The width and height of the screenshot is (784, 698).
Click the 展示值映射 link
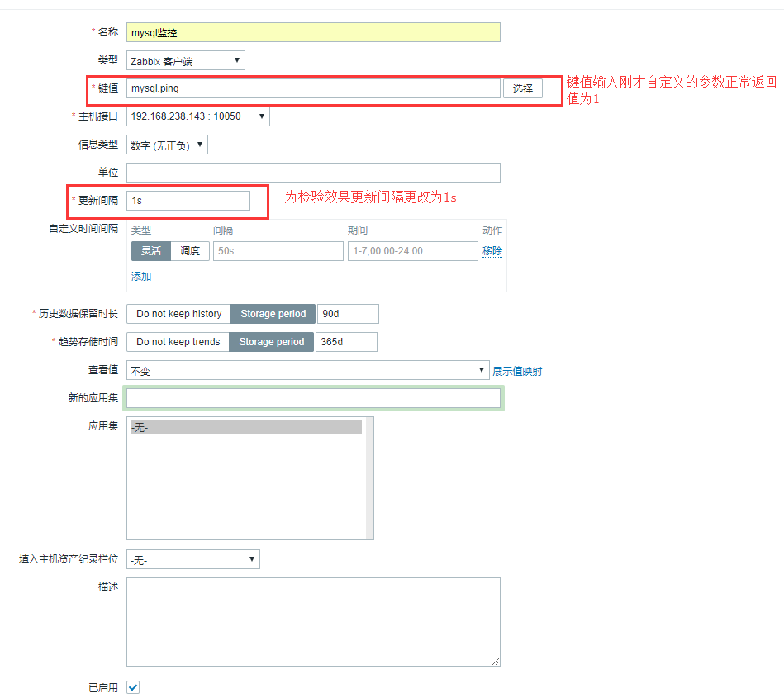pos(517,372)
